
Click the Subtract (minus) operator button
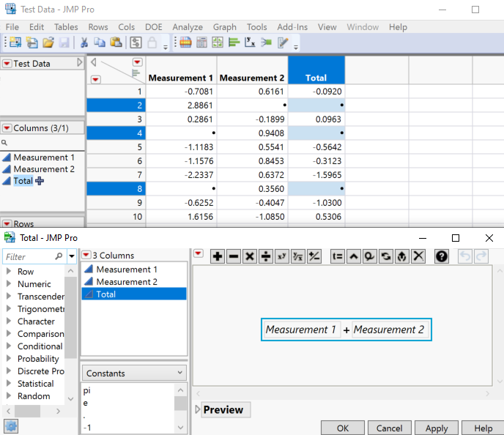click(x=234, y=256)
